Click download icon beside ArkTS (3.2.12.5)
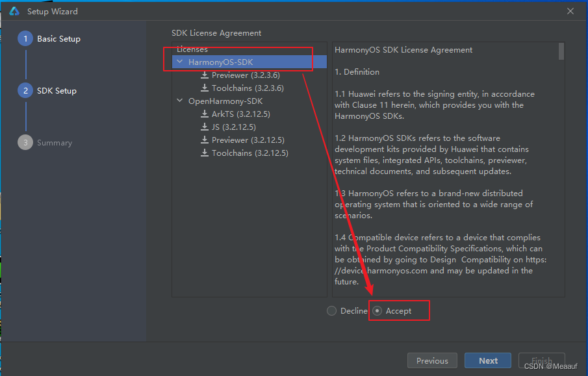Image resolution: width=588 pixels, height=376 pixels. [205, 114]
